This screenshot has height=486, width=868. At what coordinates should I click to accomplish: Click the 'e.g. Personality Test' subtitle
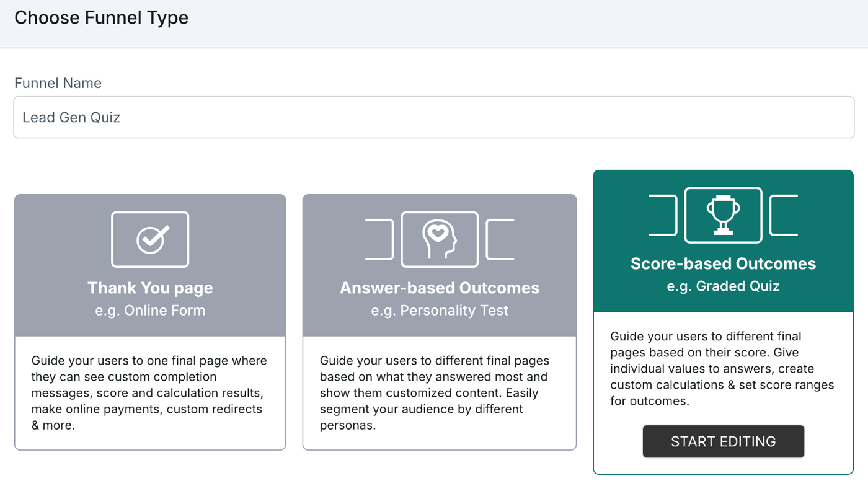coord(440,310)
